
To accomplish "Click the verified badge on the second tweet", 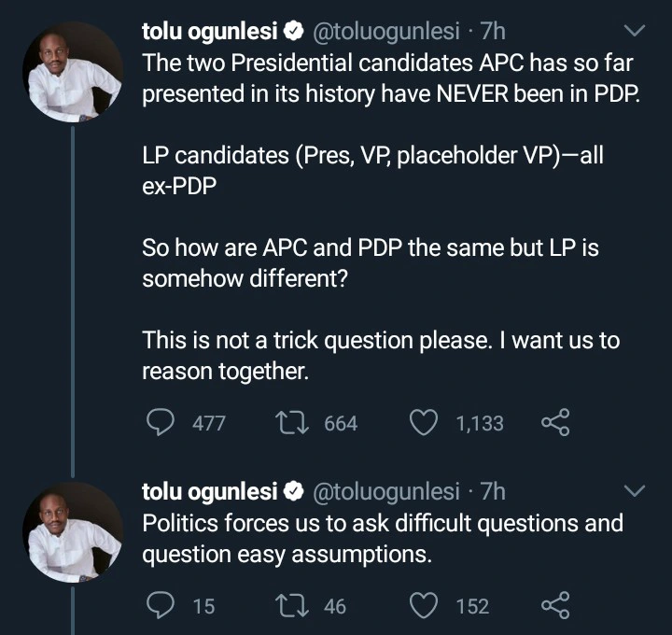I will (x=293, y=491).
